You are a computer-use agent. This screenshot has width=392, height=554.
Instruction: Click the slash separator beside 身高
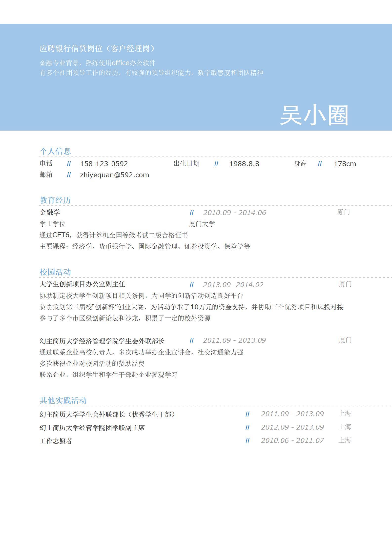point(320,164)
